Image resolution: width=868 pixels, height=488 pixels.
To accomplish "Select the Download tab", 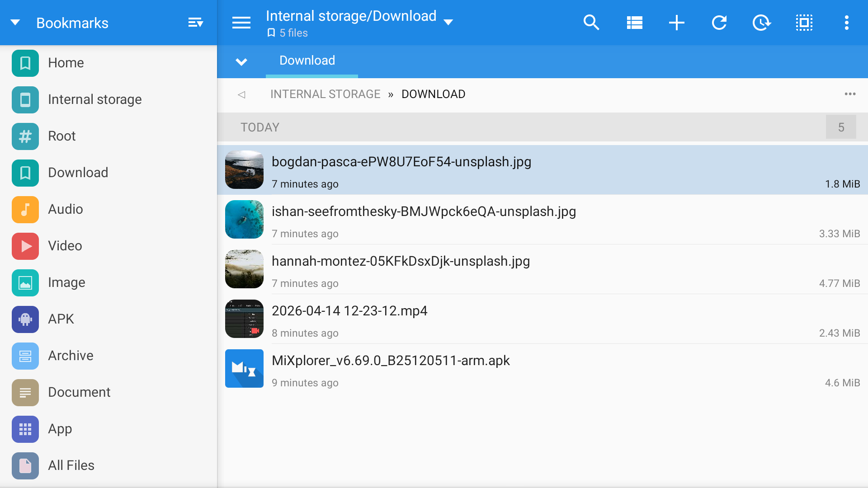I will pyautogui.click(x=307, y=61).
